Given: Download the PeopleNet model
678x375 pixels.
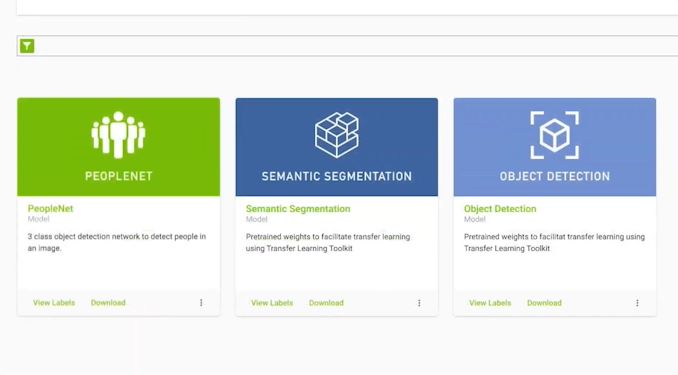Looking at the screenshot, I should click(x=108, y=303).
